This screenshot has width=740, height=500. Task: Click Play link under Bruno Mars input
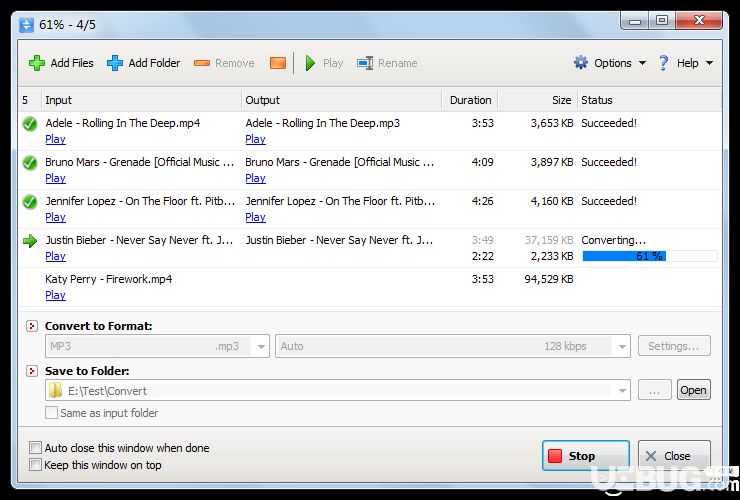(55, 178)
